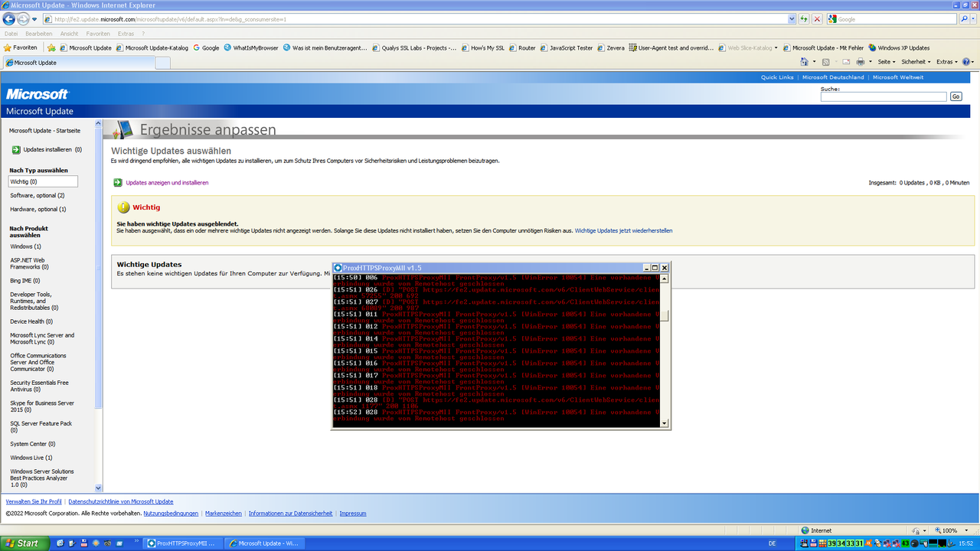Click the taskbar clock showing 15:52
Image resolution: width=980 pixels, height=551 pixels.
pos(966,543)
